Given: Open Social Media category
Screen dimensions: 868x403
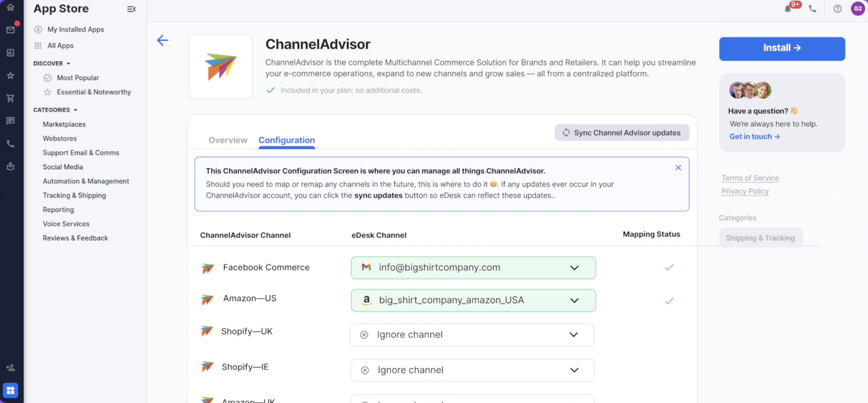Looking at the screenshot, I should [x=63, y=167].
